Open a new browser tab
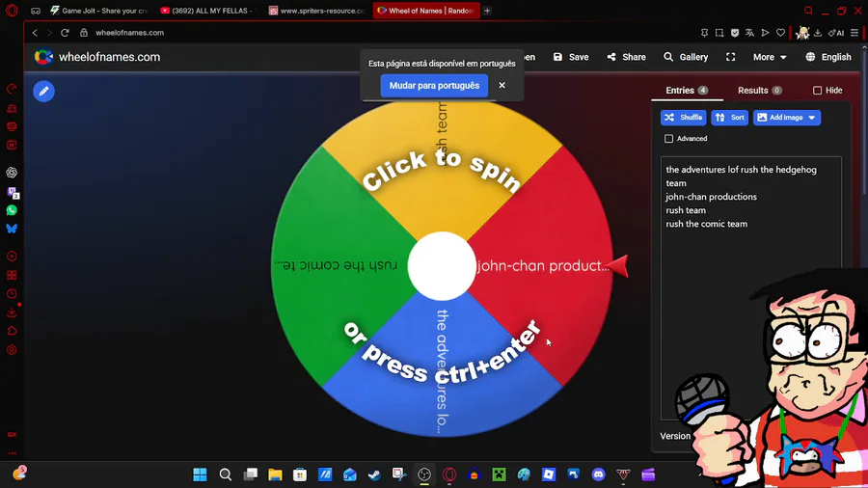This screenshot has width=868, height=488. (x=487, y=11)
